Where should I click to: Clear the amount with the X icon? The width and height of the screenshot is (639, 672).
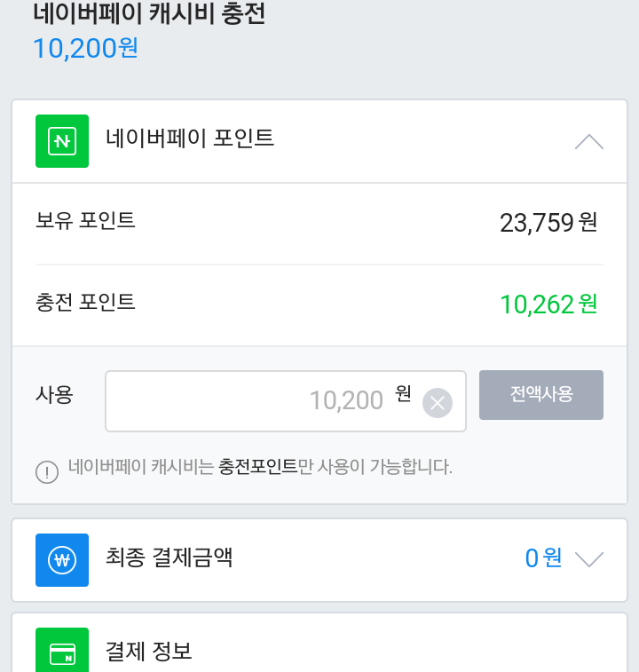(x=437, y=403)
